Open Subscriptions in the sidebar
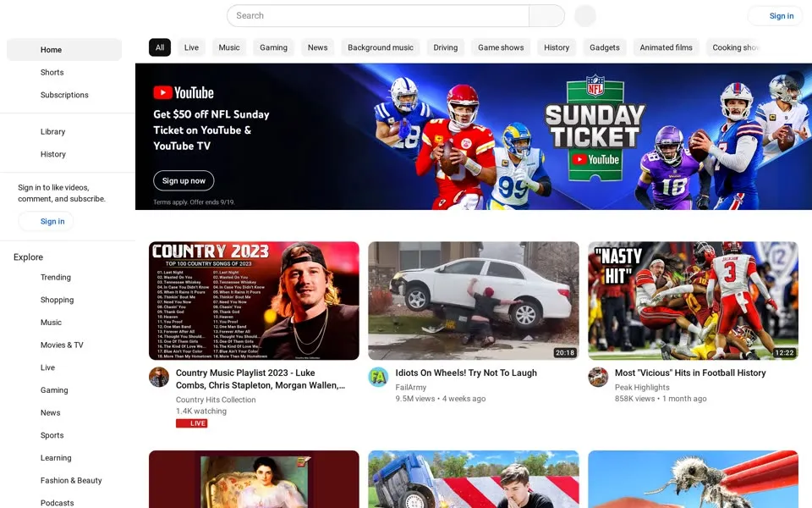Viewport: 812px width, 508px height. coord(64,95)
